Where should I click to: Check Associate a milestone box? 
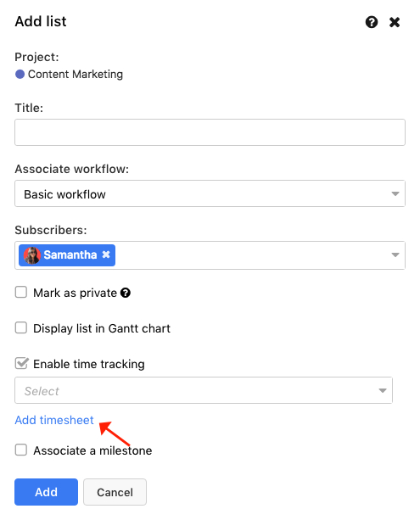tap(21, 450)
